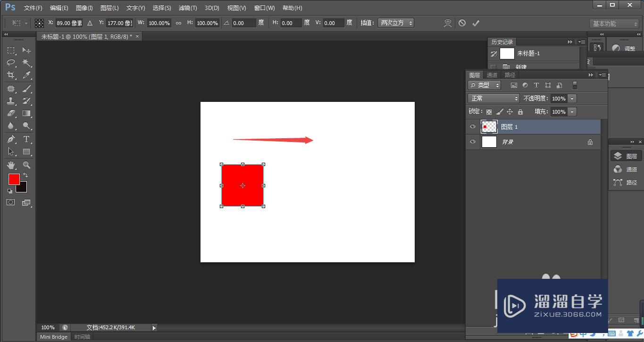The height and width of the screenshot is (342, 644).
Task: Open the 不透明度 opacity slider arrow
Action: (x=572, y=99)
